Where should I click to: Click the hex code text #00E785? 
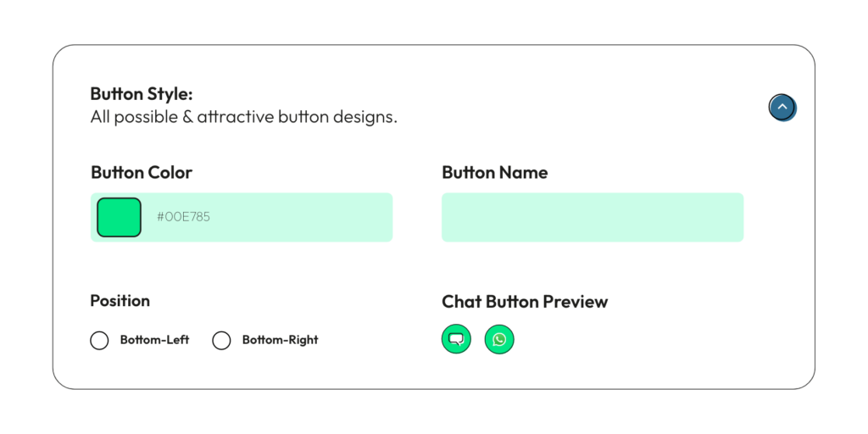click(x=183, y=217)
